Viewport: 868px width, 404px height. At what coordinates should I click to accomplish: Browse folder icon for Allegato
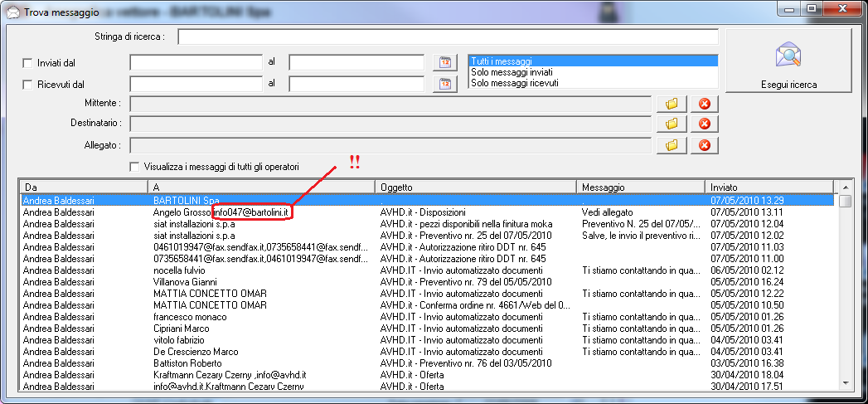click(x=672, y=145)
